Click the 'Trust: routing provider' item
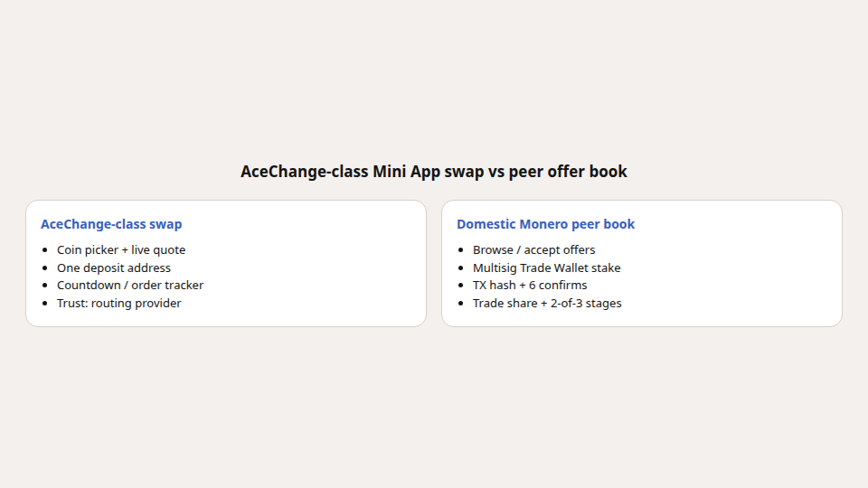The width and height of the screenshot is (868, 488). click(x=119, y=304)
